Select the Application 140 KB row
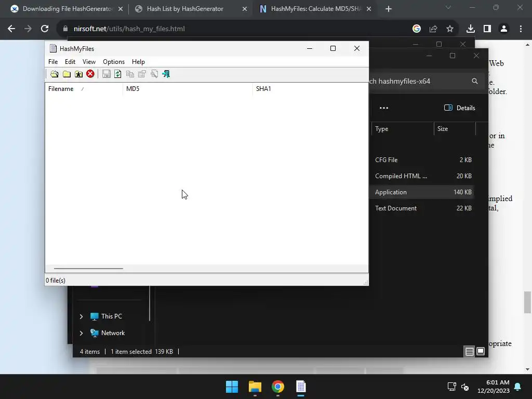Screen dimensions: 532x399 [x=422, y=192]
